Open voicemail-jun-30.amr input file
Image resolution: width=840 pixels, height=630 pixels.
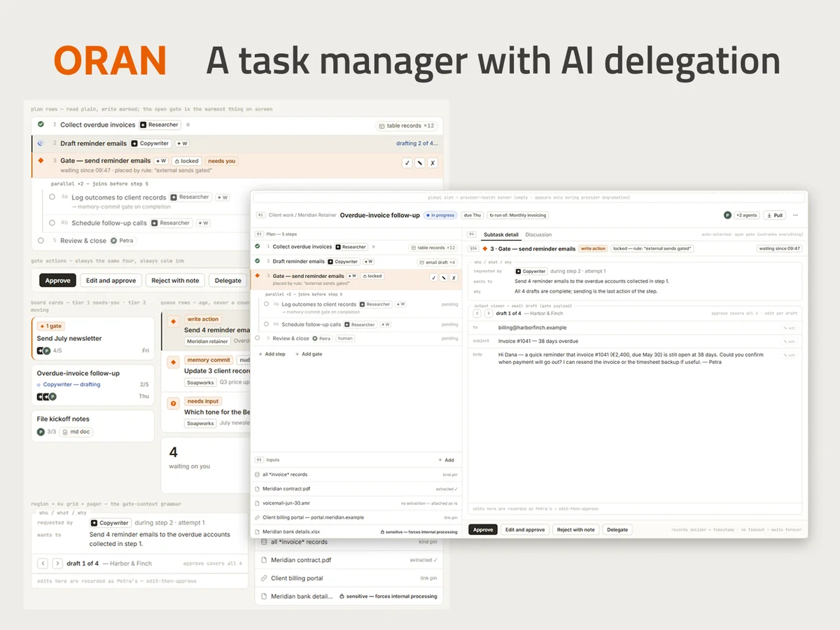[356, 503]
